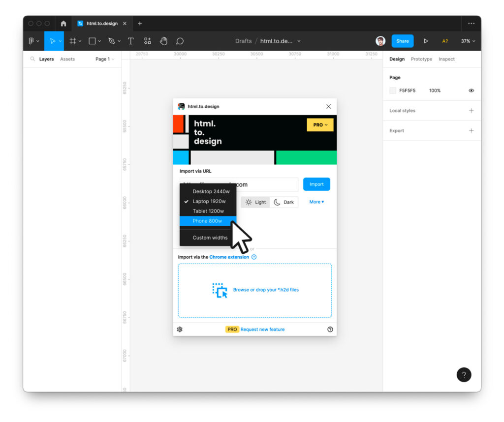
Task: Activate the Comment tool
Action: [x=180, y=41]
